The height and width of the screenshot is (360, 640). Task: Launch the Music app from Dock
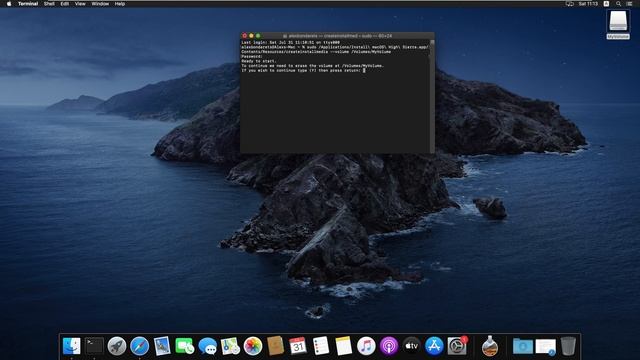coord(366,346)
